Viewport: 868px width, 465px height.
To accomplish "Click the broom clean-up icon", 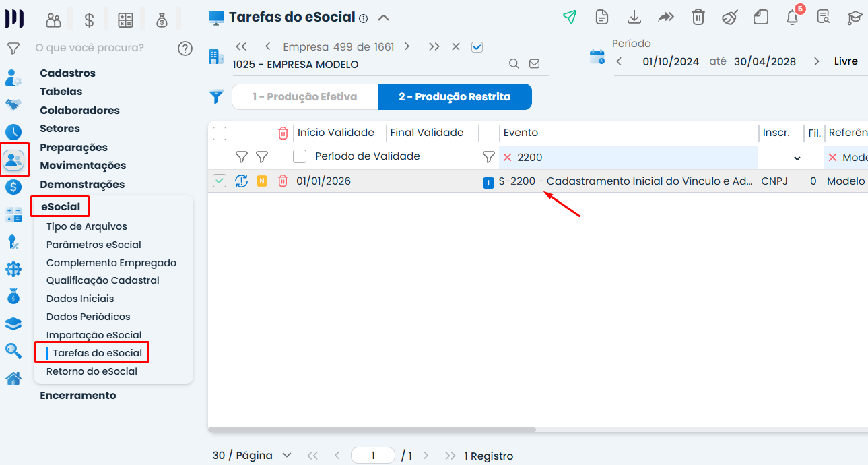I will [730, 18].
